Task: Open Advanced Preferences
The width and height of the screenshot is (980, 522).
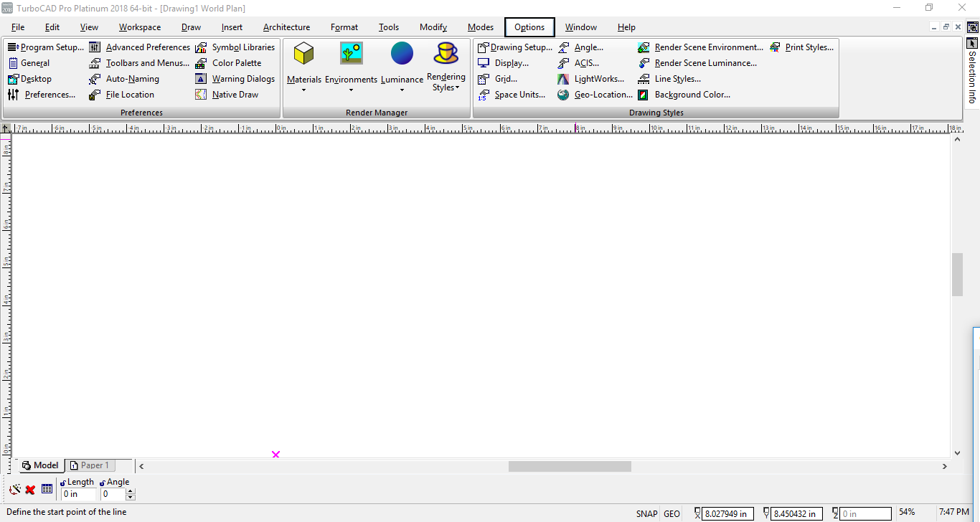Action: (139, 47)
